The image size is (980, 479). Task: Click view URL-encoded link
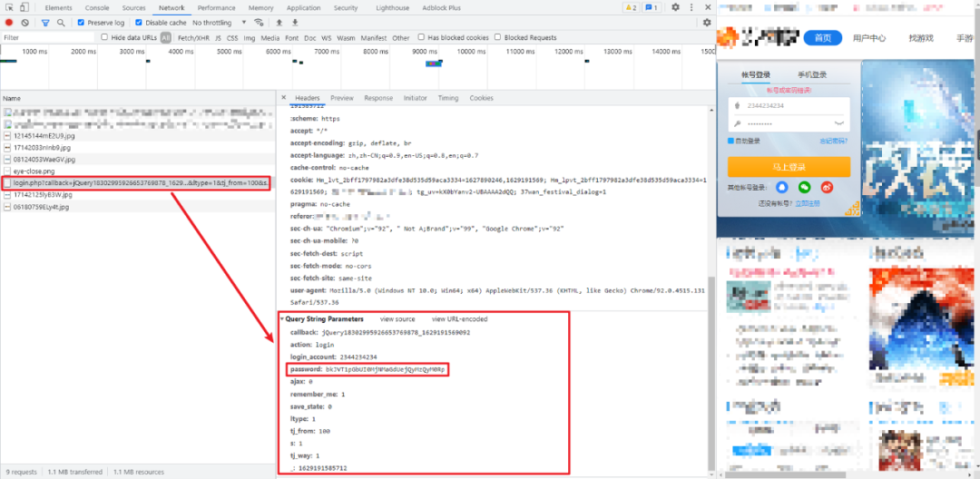pos(459,319)
